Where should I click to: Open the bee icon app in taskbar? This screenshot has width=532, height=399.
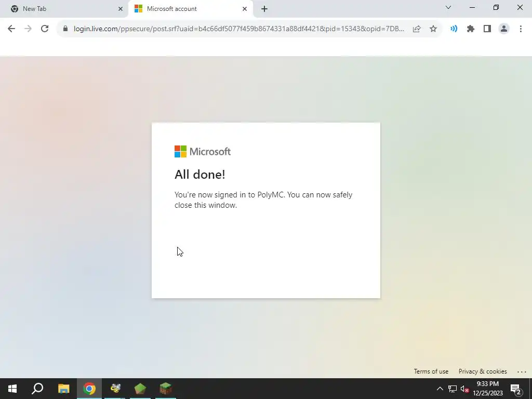coord(115,389)
